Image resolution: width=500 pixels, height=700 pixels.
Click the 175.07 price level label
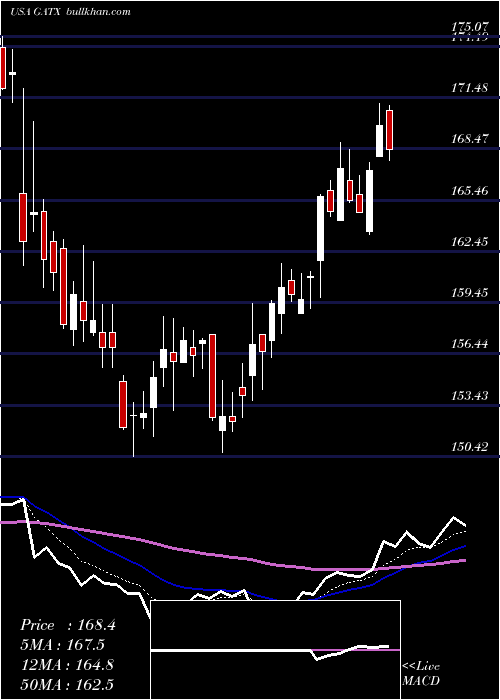click(x=469, y=28)
